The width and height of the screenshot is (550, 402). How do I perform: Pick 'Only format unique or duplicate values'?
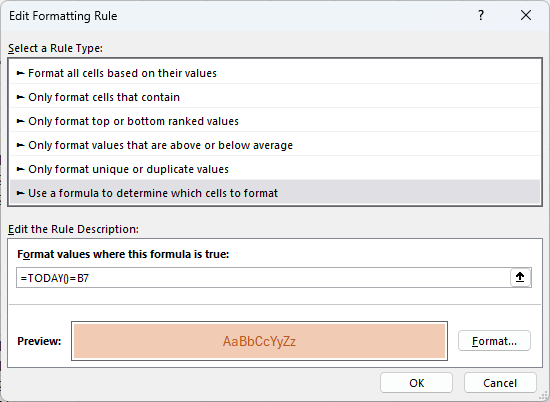pos(275,169)
